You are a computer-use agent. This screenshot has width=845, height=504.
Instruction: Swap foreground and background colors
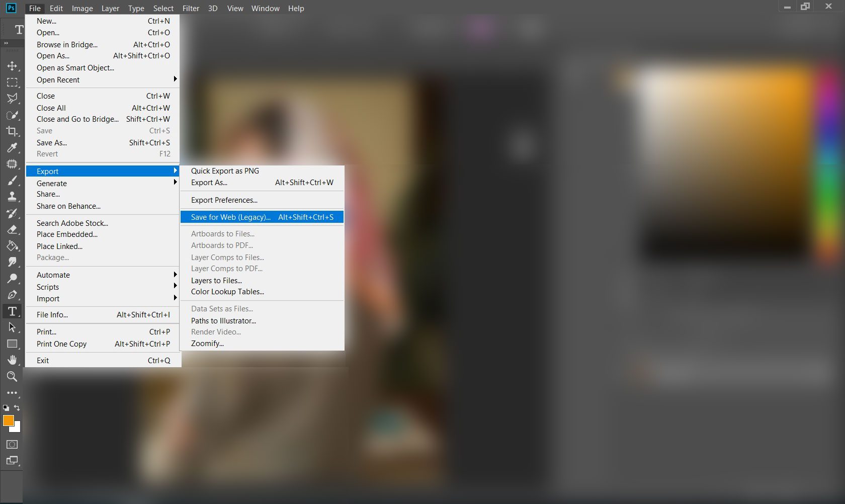pos(17,408)
